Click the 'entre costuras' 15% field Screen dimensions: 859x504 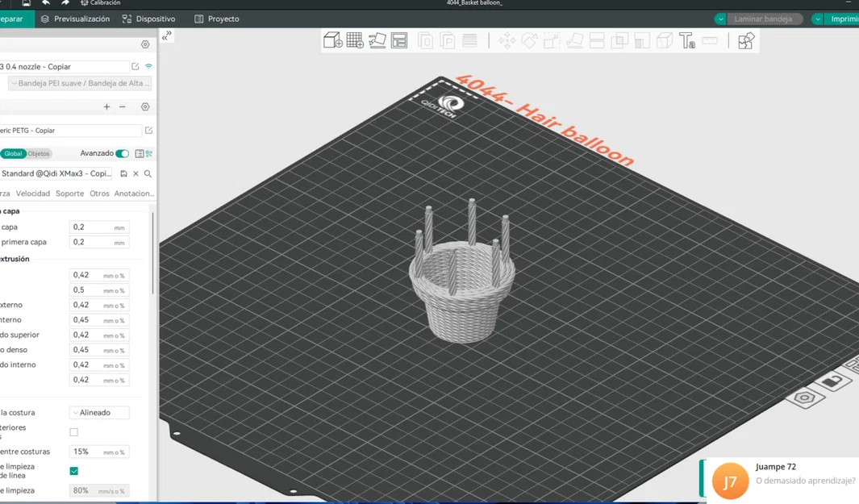pyautogui.click(x=99, y=452)
